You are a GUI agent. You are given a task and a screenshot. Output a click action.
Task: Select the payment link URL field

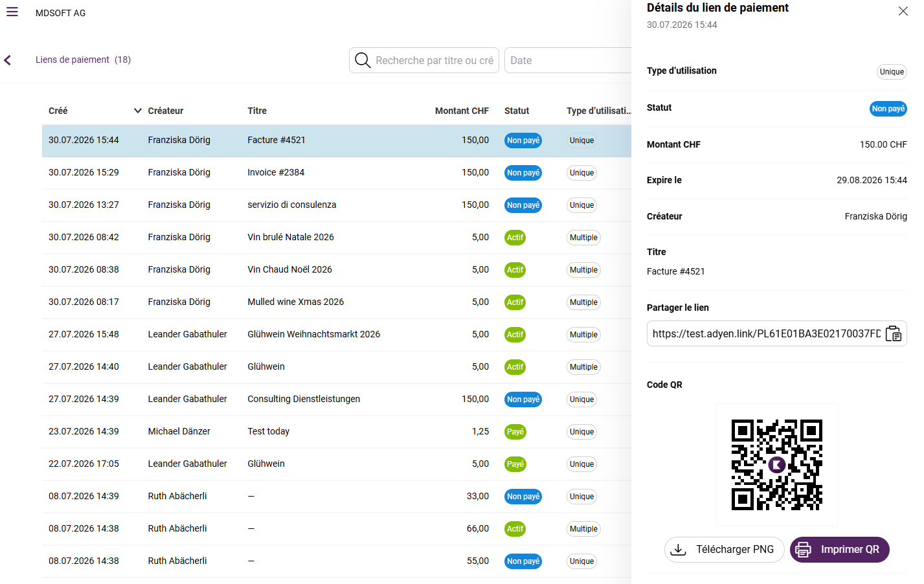click(767, 333)
